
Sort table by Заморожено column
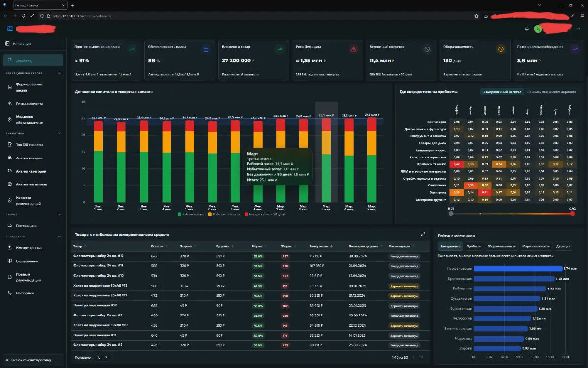point(322,246)
